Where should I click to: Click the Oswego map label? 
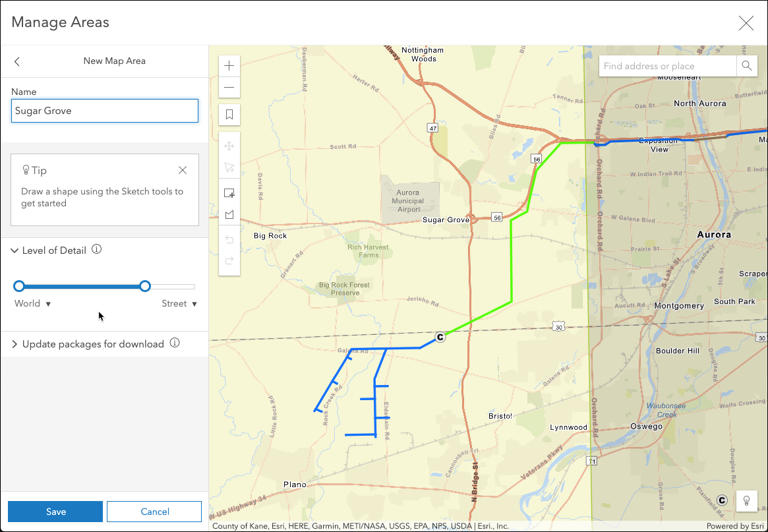pyautogui.click(x=647, y=426)
